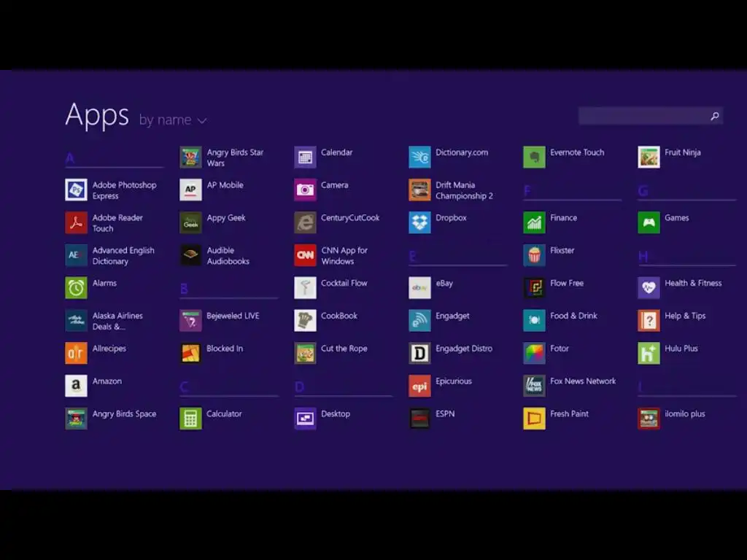Open the Flixster popcorn icon
747x560 pixels.
tap(535, 255)
